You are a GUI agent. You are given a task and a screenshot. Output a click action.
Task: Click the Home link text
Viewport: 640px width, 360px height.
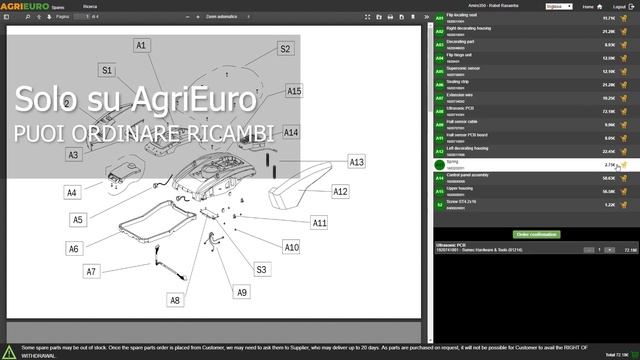pyautogui.click(x=588, y=7)
